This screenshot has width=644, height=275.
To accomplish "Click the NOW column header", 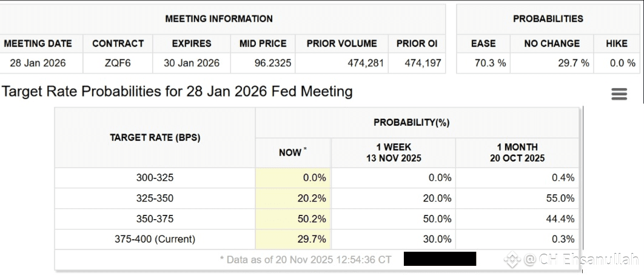I will [x=292, y=152].
